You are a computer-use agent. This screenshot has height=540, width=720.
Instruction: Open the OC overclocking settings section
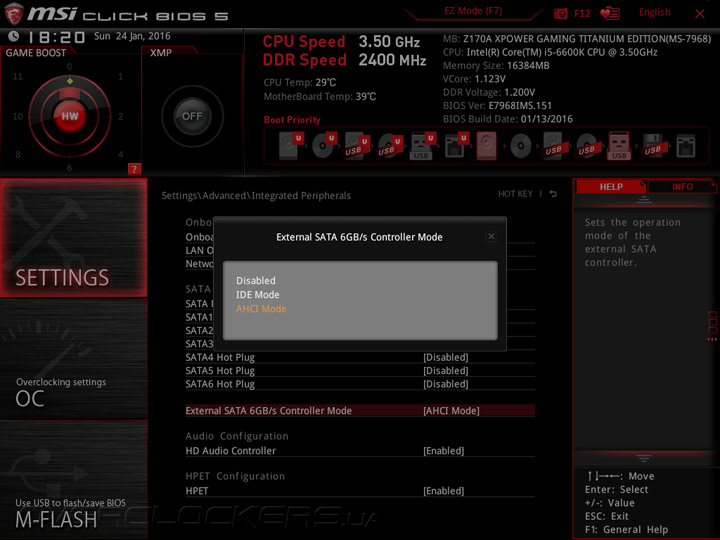(73, 360)
